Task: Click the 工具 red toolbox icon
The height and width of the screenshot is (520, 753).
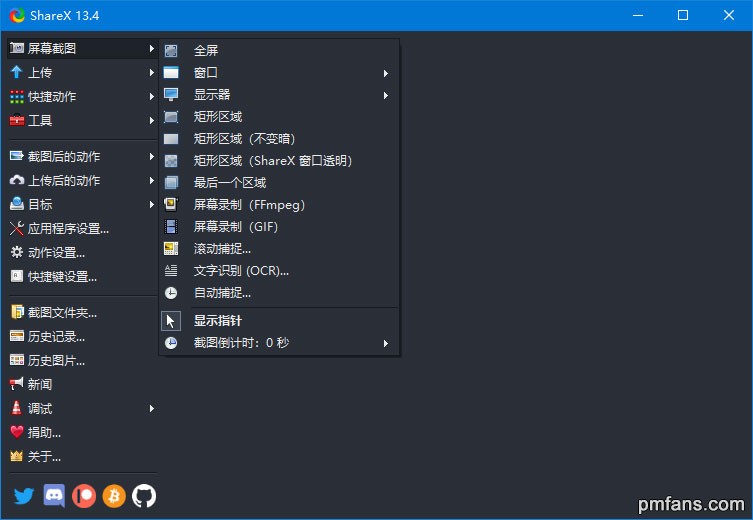Action: pyautogui.click(x=17, y=120)
